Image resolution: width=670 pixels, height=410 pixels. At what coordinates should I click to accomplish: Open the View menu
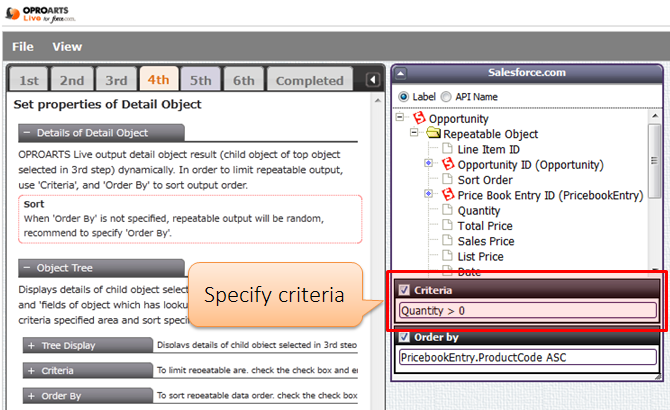(67, 47)
